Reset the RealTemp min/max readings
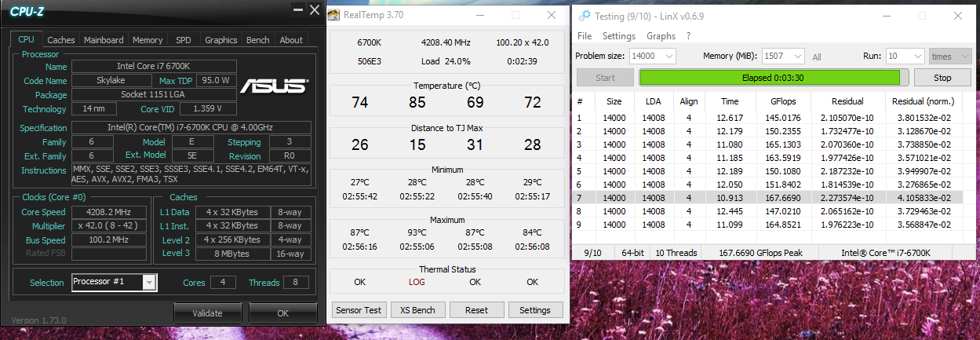The height and width of the screenshot is (340, 980). [x=476, y=309]
